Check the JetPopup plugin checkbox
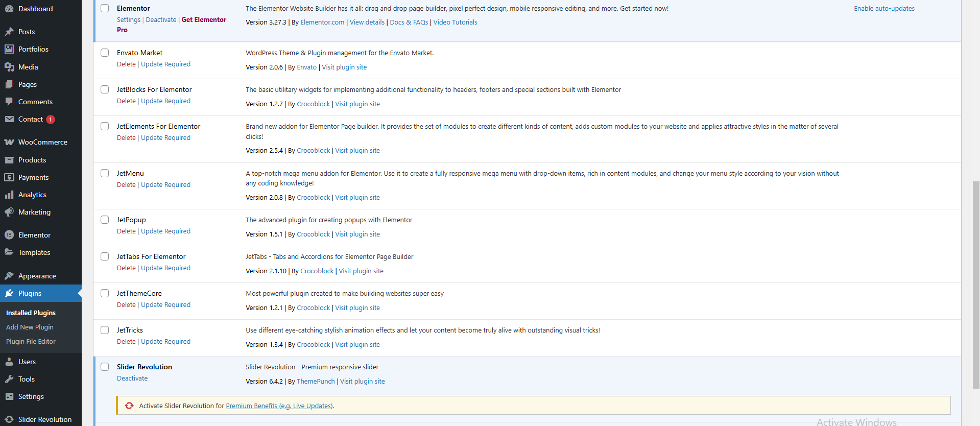Viewport: 980px width, 426px height. point(105,220)
